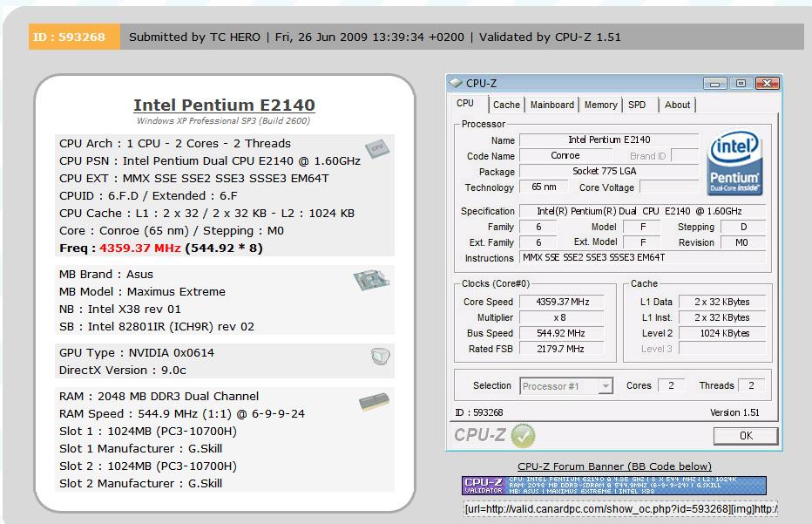Click CPU-Z Forum Banner link
The height and width of the screenshot is (524, 812).
tap(614, 466)
